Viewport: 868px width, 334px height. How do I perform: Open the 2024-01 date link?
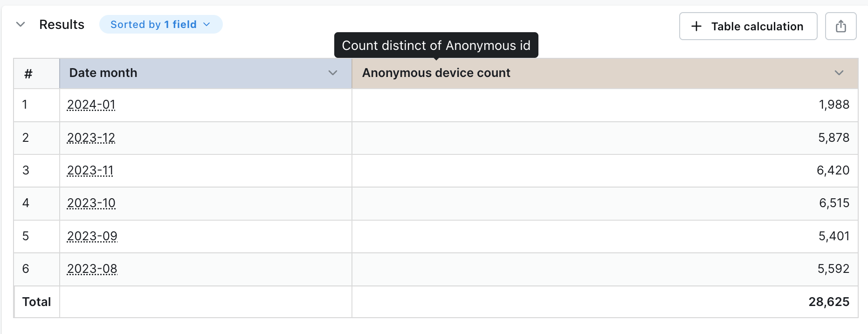click(x=91, y=104)
